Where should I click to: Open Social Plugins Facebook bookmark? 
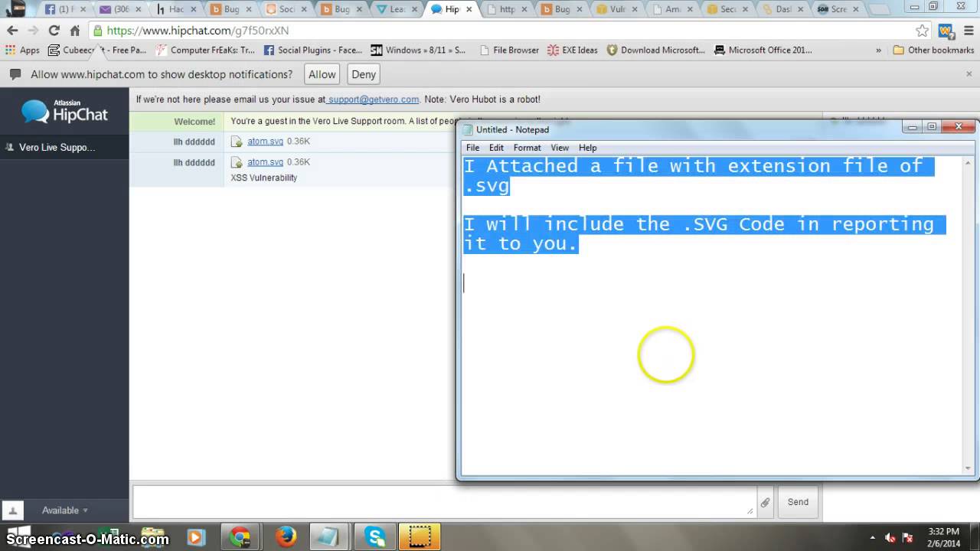coord(313,50)
